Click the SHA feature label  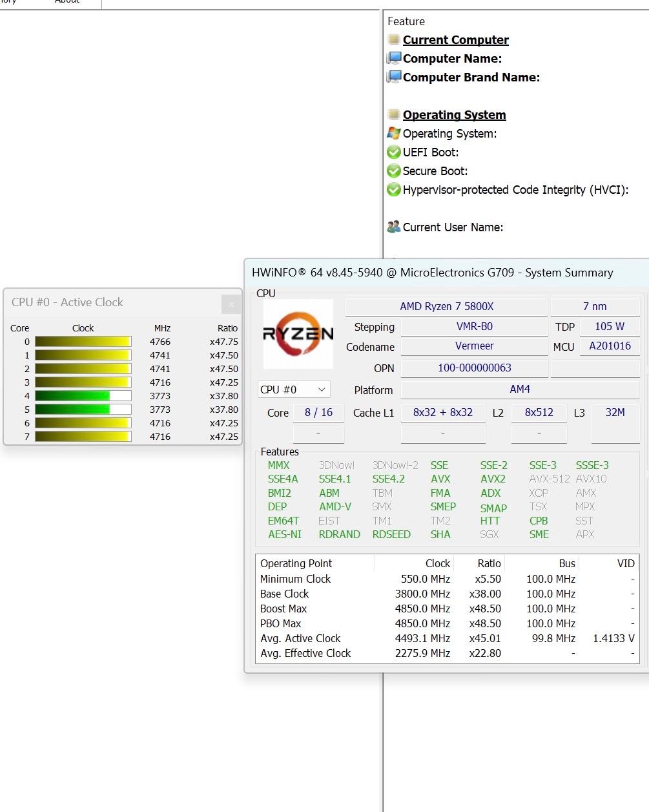click(440, 534)
